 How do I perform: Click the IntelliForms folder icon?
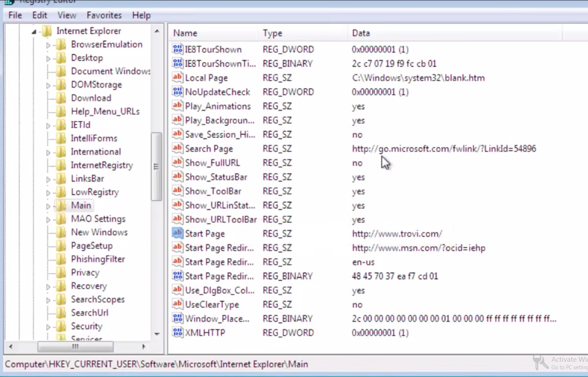tap(61, 139)
